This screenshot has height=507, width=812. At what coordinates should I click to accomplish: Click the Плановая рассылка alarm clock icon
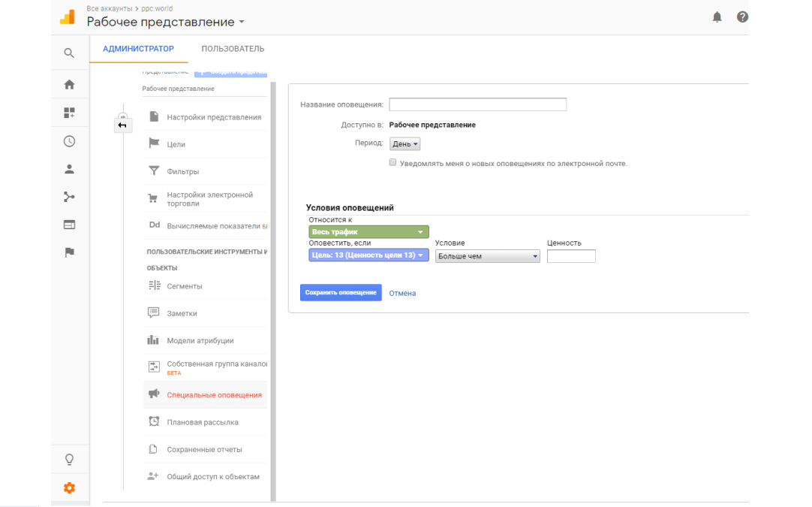click(154, 421)
